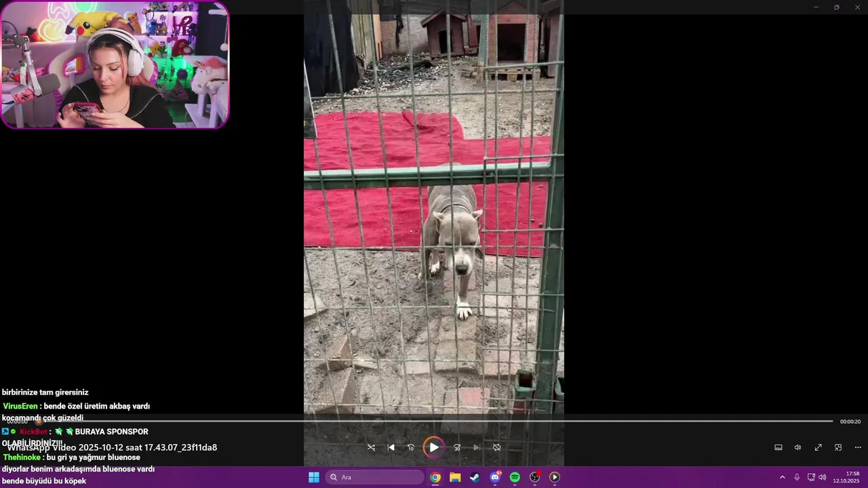868x488 pixels.
Task: Close the media player window
Action: pyautogui.click(x=858, y=7)
